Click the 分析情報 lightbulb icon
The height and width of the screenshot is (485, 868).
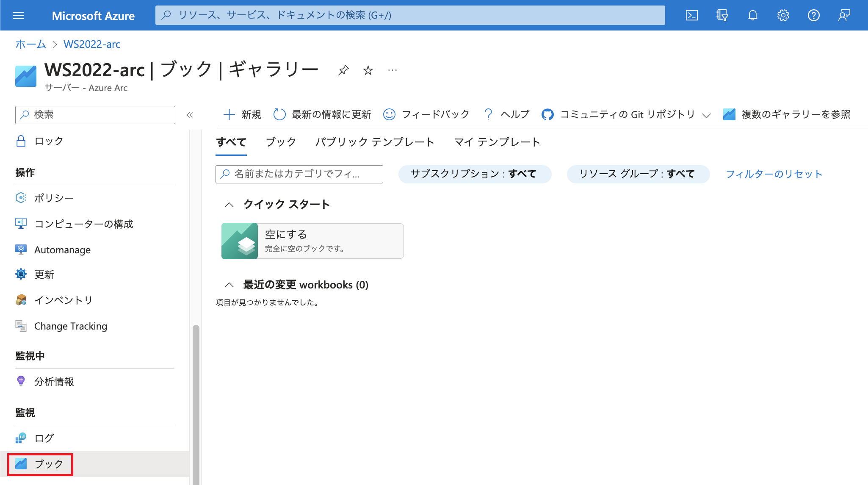[x=21, y=381]
